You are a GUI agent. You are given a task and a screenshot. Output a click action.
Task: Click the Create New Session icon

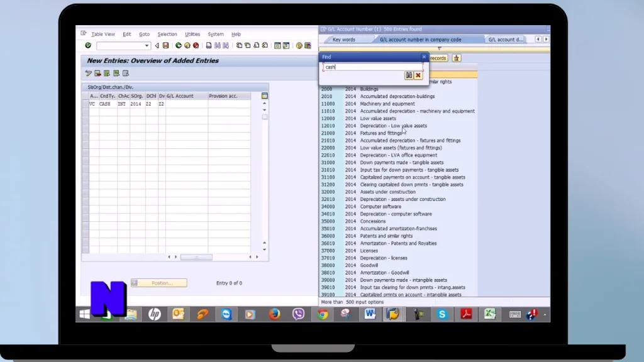[277, 45]
